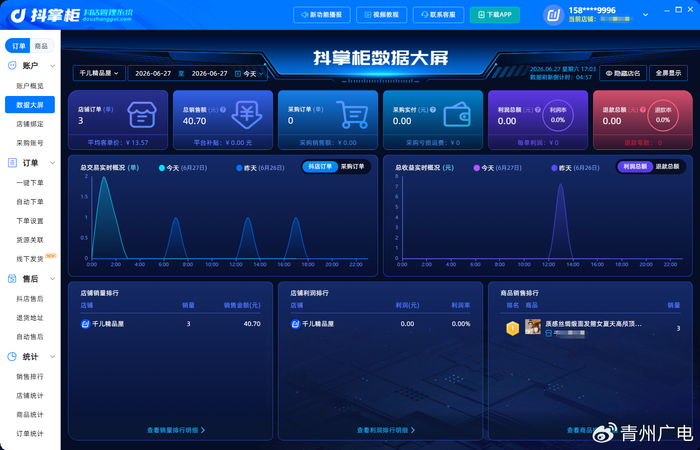Open 自动售后 in sidebar
This screenshot has height=450, width=700.
click(30, 337)
